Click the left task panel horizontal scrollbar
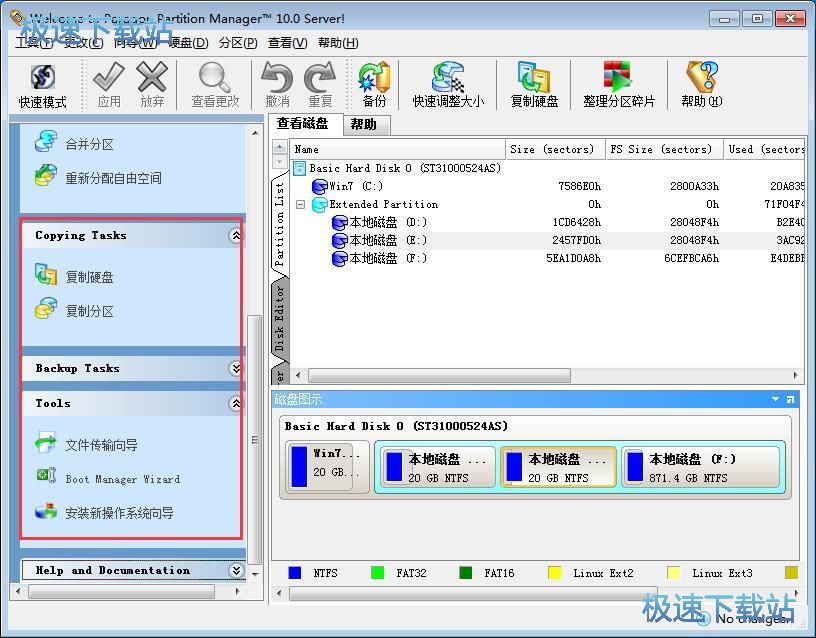This screenshot has width=816, height=638. (x=122, y=592)
